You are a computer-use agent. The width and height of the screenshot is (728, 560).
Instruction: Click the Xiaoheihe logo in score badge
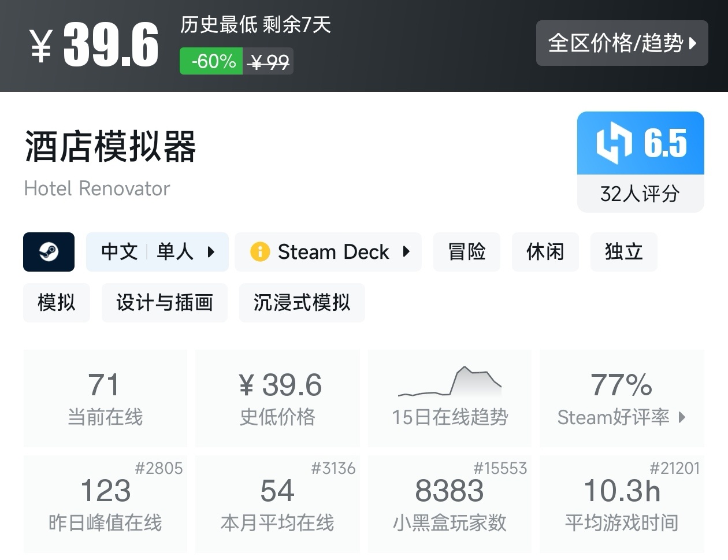(614, 142)
